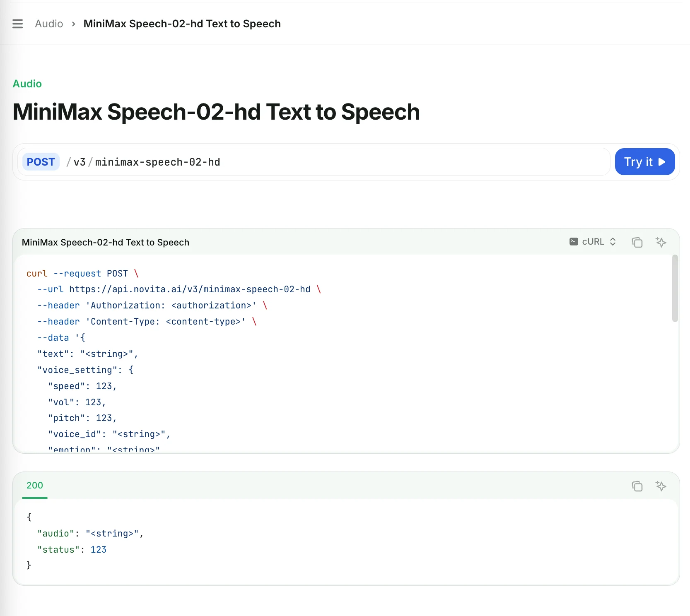The image size is (690, 616).
Task: Click the "status": 123 response line
Action: pos(72,549)
